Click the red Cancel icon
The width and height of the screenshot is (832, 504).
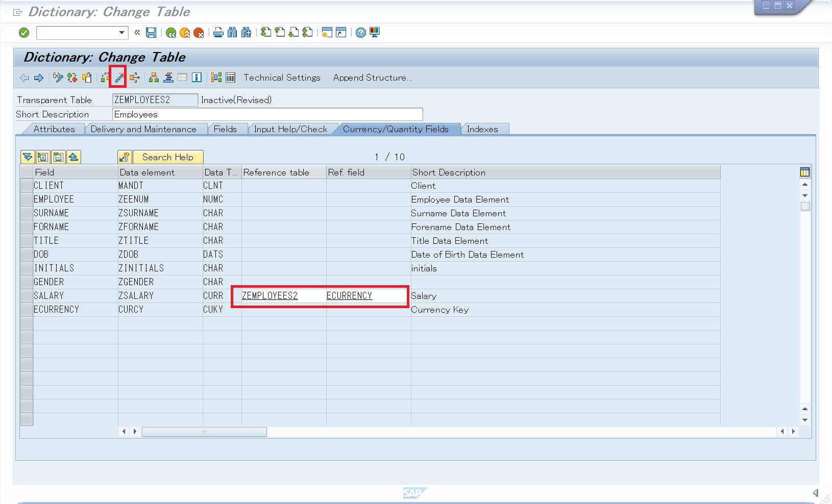point(199,33)
